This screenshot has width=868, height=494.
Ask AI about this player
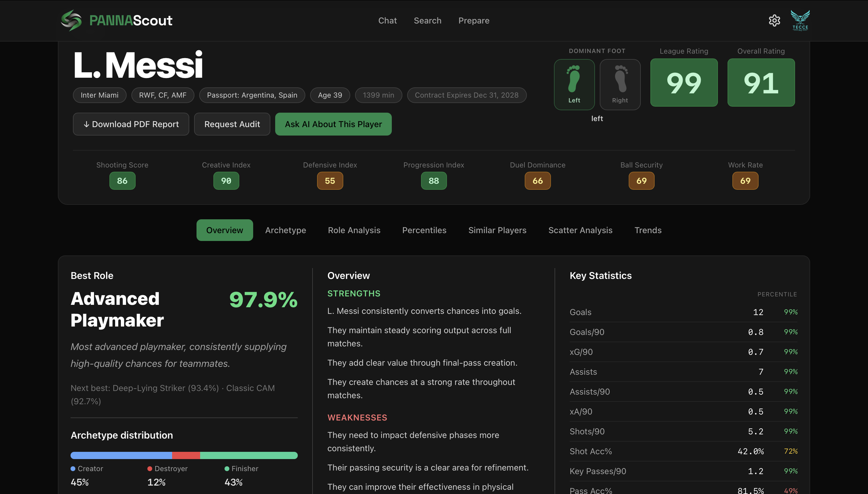pos(333,124)
